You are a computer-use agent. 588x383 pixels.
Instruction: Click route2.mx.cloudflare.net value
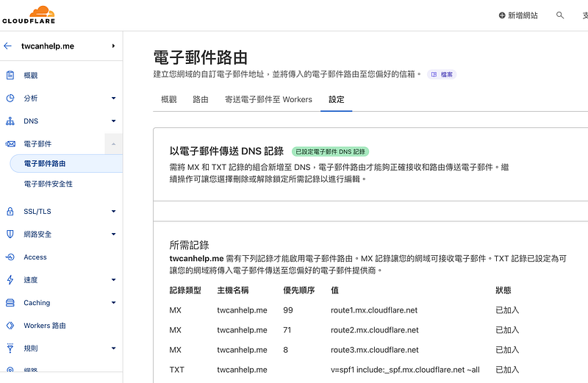click(x=375, y=330)
